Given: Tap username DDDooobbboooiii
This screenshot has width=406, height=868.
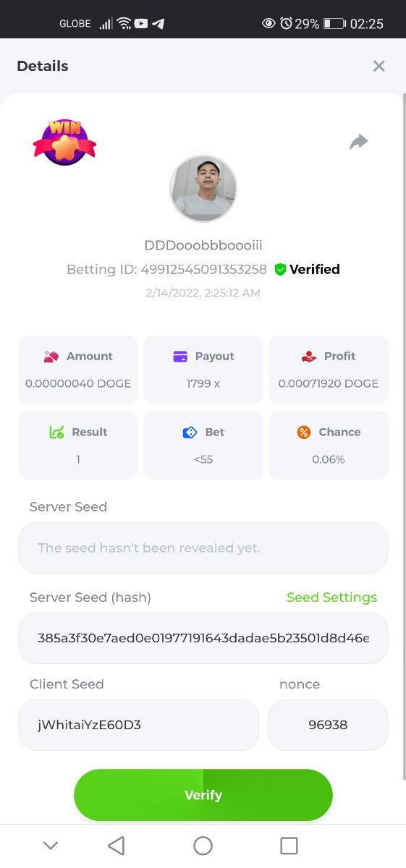Looking at the screenshot, I should coord(203,246).
